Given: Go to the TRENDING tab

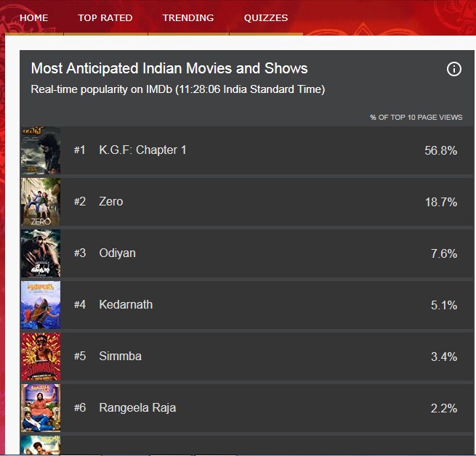Looking at the screenshot, I should [188, 18].
